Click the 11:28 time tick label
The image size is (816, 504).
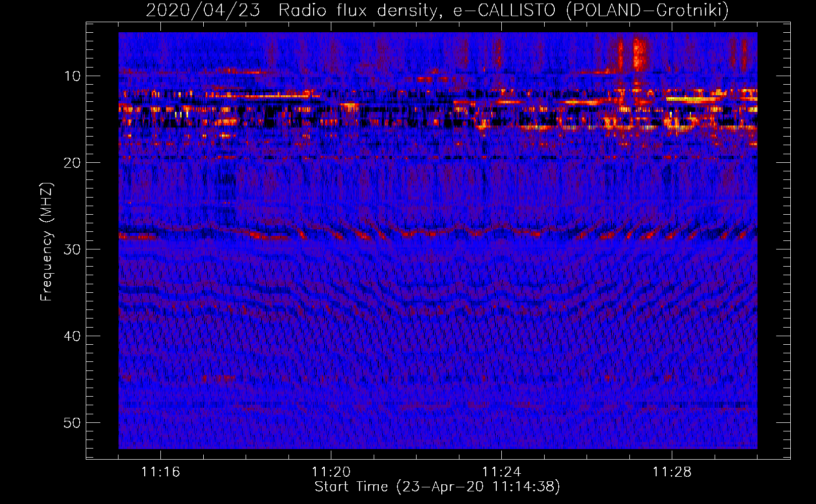(x=672, y=472)
